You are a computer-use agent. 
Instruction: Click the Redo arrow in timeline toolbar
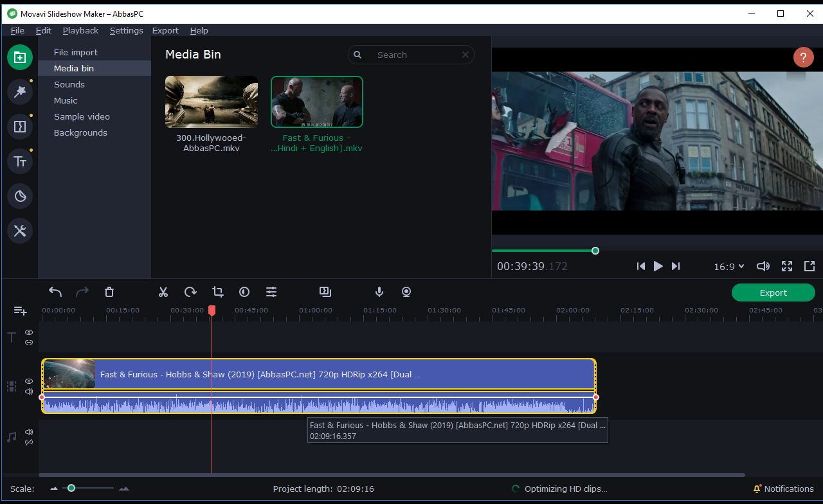82,292
